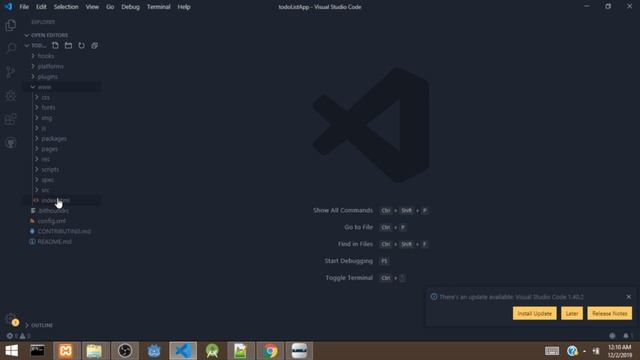Open OBS Studio from the taskbar
The image size is (640, 360).
click(x=125, y=351)
